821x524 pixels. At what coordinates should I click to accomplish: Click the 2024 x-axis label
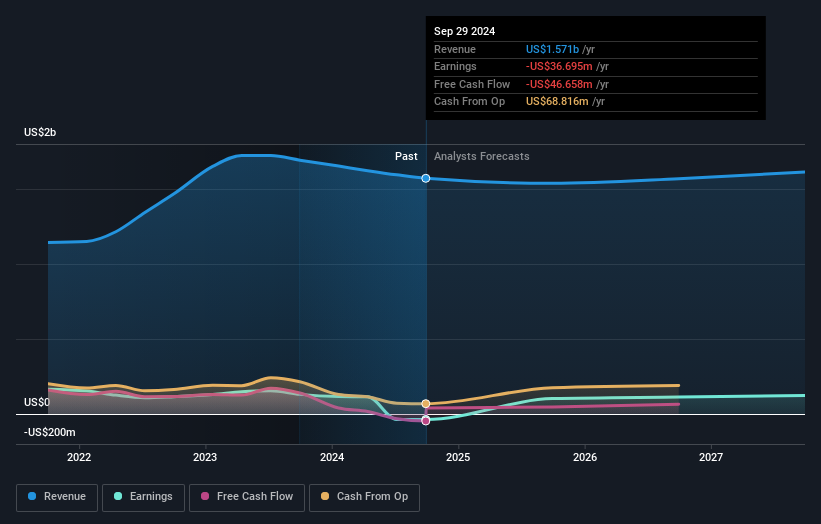point(332,458)
